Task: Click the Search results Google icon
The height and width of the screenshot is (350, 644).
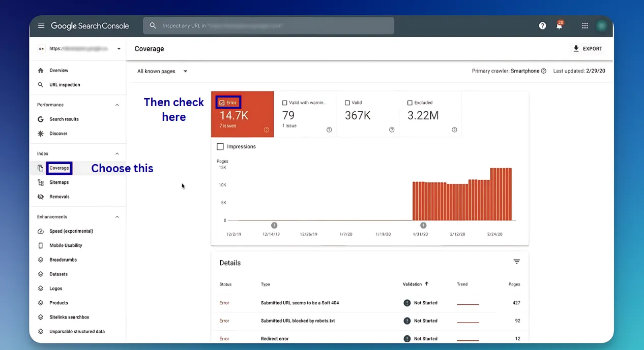Action: pos(41,119)
